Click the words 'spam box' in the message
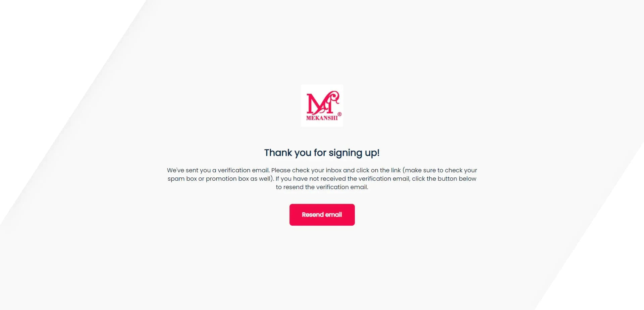The width and height of the screenshot is (644, 310). click(x=182, y=179)
